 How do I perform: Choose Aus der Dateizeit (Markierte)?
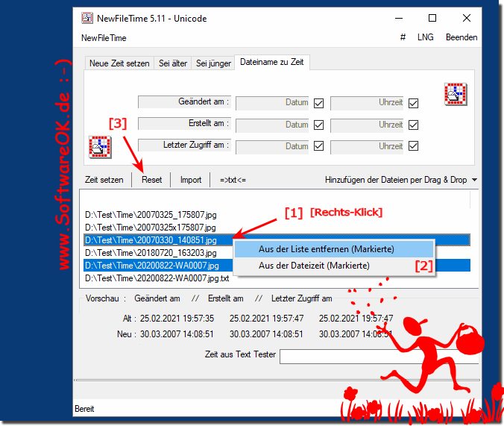pyautogui.click(x=334, y=266)
